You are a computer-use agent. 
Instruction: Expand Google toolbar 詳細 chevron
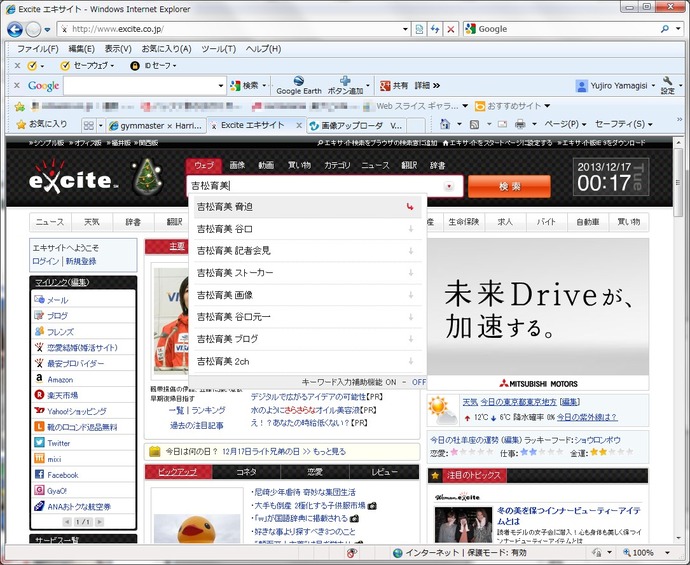tap(436, 85)
